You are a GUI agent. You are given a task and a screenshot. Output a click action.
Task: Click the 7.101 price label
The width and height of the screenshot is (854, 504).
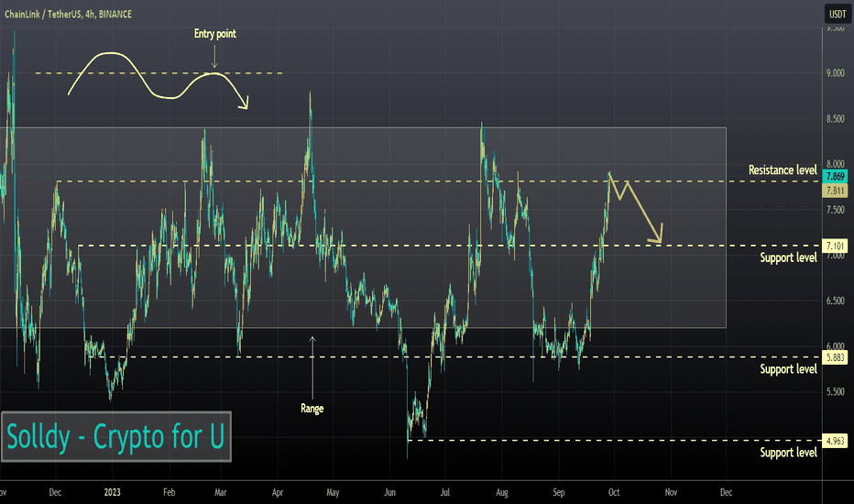[x=836, y=246]
